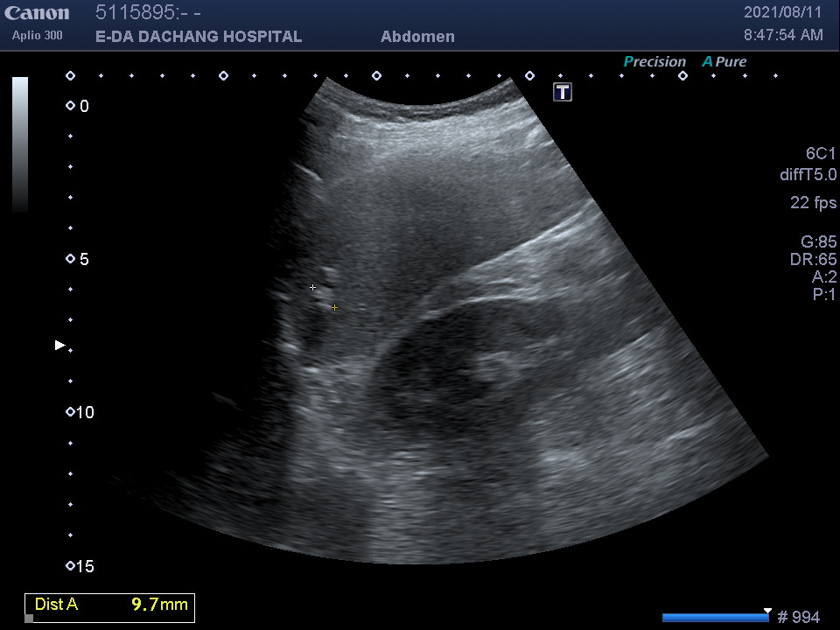Viewport: 840px width, 630px height.
Task: Click the grayscale bar on the left
Action: coord(20,144)
